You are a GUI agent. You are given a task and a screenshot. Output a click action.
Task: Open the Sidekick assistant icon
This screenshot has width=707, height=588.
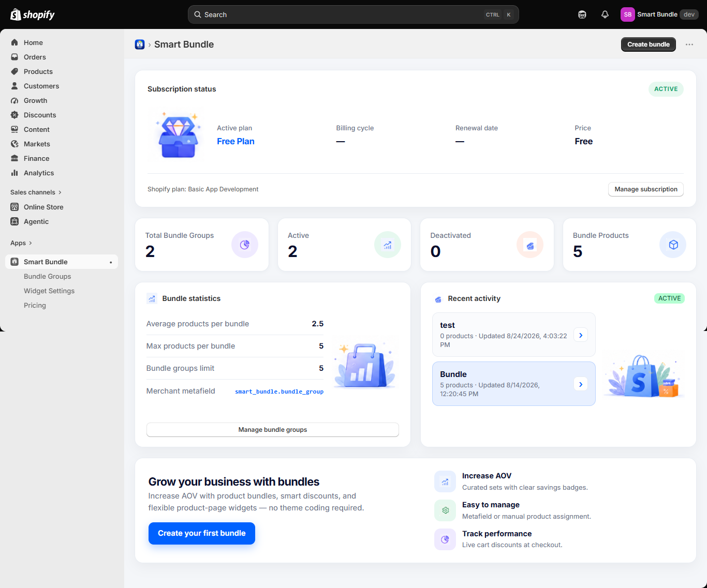click(582, 14)
